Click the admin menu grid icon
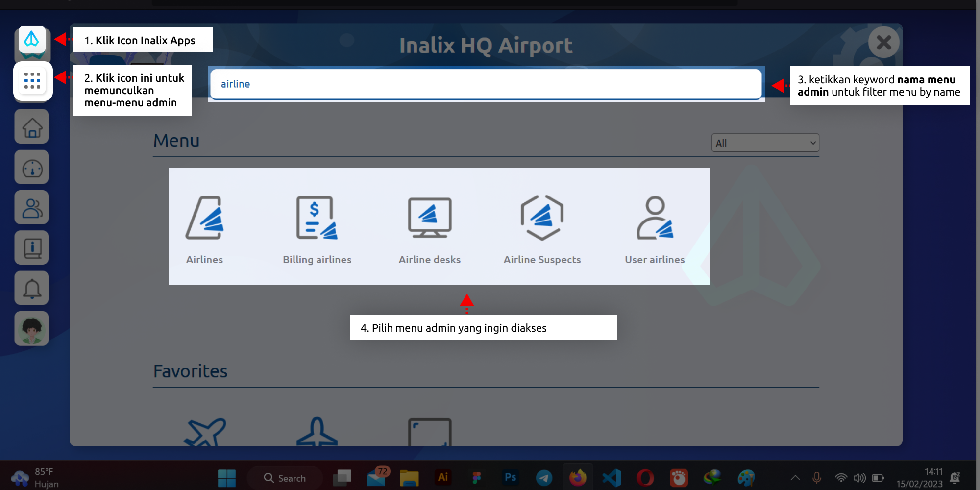The height and width of the screenshot is (490, 980). (31, 81)
